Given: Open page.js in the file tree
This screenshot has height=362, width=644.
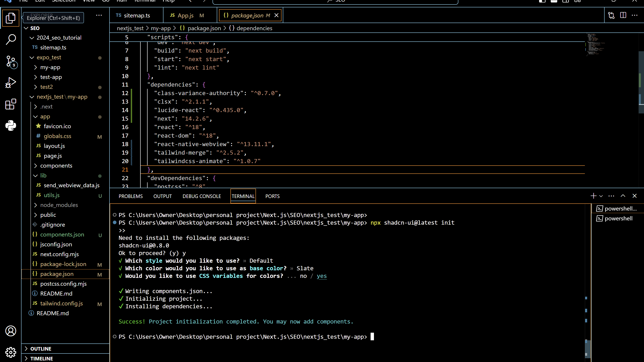Looking at the screenshot, I should tap(66, 156).
